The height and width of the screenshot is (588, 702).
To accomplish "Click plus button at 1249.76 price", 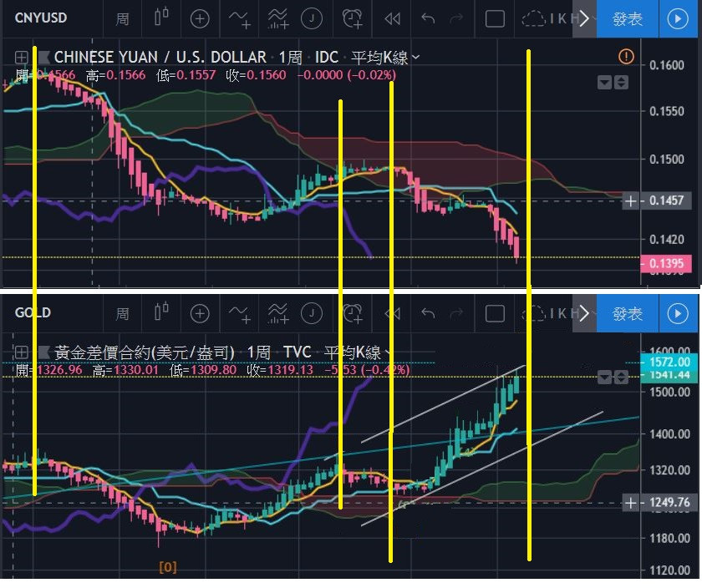I will click(x=630, y=504).
